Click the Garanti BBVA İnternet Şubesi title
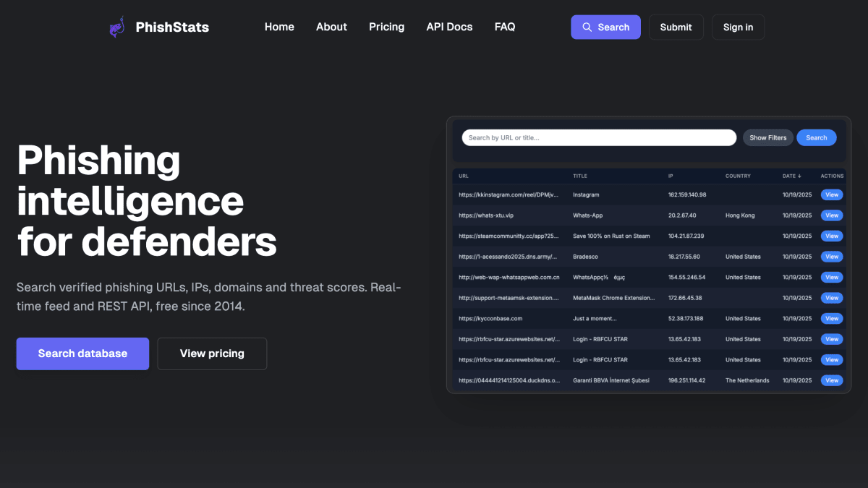 click(612, 380)
